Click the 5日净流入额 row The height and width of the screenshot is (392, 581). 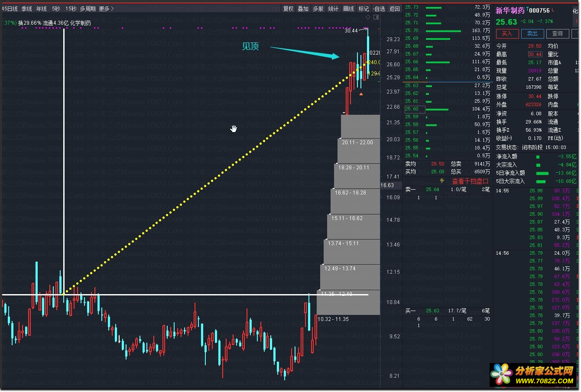click(x=536, y=173)
